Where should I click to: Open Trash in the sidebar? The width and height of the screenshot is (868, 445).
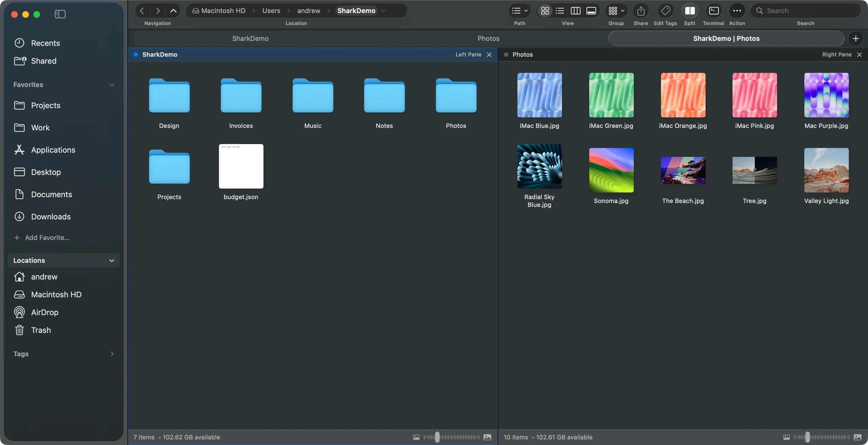(64, 330)
